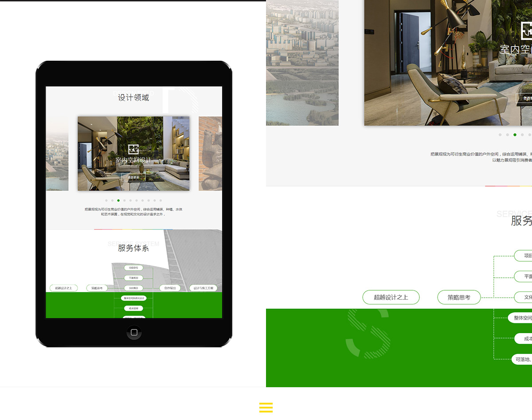Click enlarged description line starting 把景观视为
Viewport: 532px width, 420px height.
[481, 154]
